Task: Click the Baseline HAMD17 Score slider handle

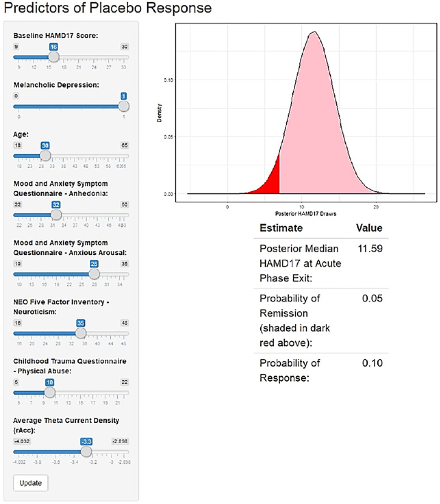Action: click(54, 57)
